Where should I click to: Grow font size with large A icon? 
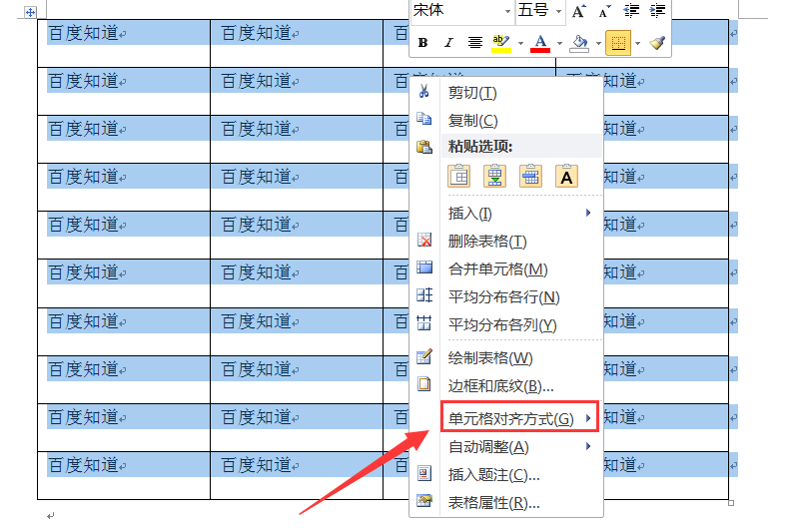pos(578,11)
